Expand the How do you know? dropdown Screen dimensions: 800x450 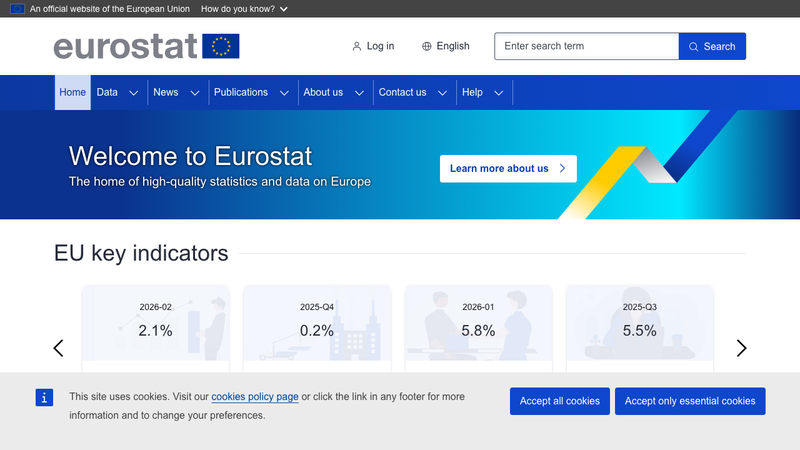(244, 9)
